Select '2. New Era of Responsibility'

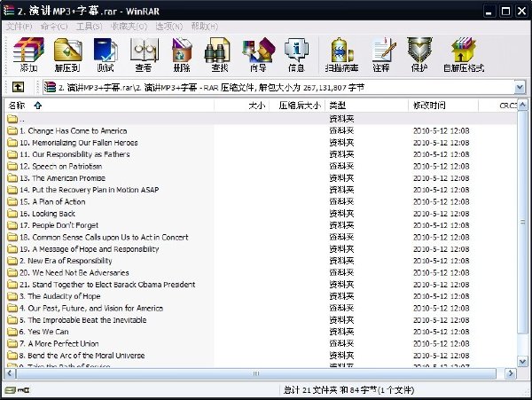(x=66, y=261)
